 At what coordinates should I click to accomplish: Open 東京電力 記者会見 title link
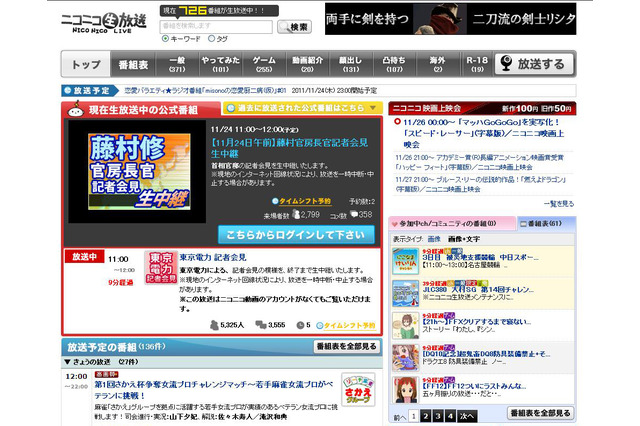(x=213, y=257)
